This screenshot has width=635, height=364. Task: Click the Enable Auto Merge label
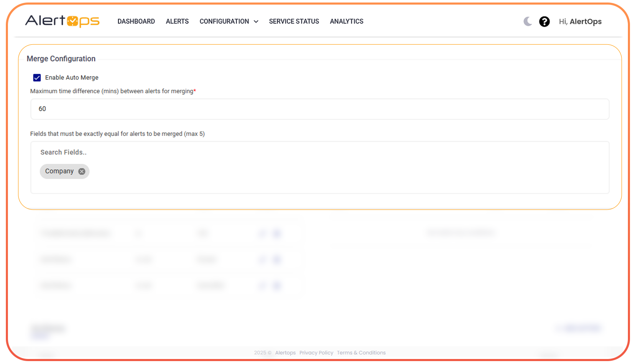pyautogui.click(x=72, y=78)
